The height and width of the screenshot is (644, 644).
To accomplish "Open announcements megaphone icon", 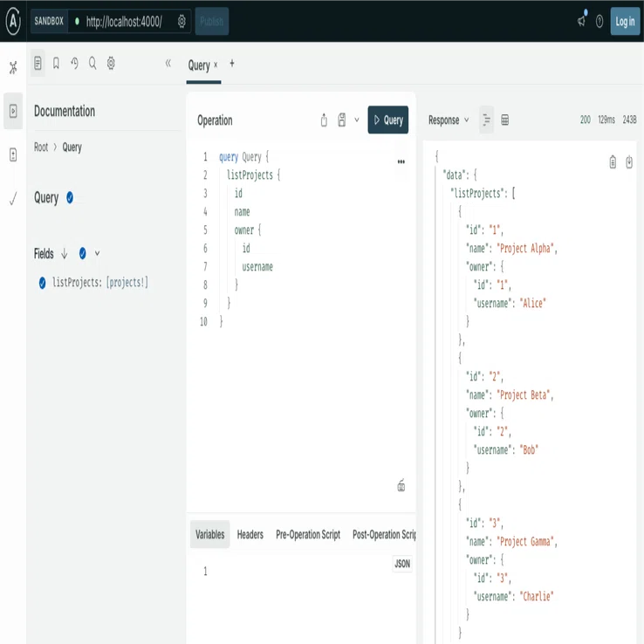I will 582,20.
